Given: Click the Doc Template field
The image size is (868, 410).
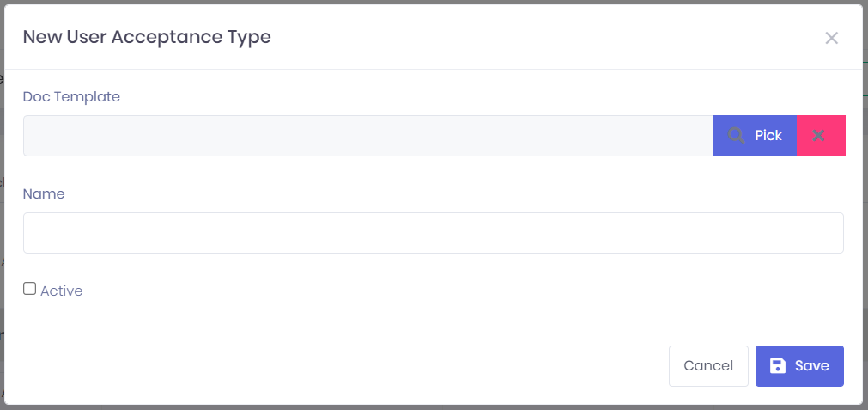Looking at the screenshot, I should [367, 136].
